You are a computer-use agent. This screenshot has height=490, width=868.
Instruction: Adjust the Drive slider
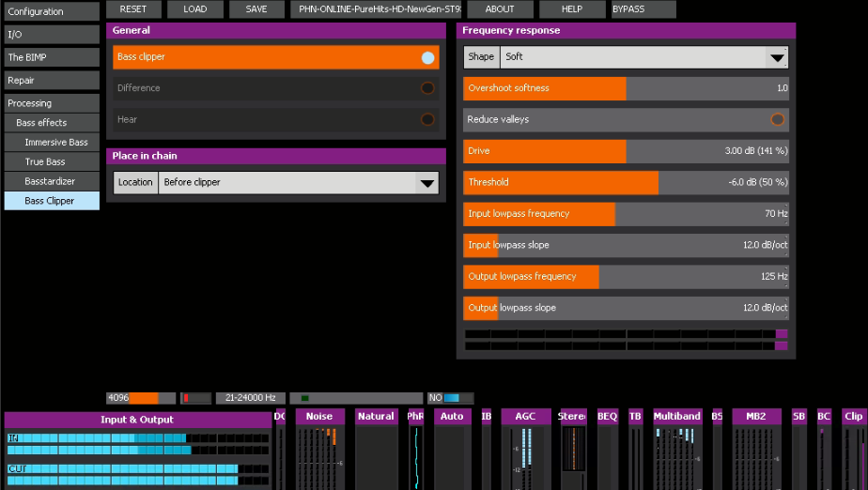point(626,151)
